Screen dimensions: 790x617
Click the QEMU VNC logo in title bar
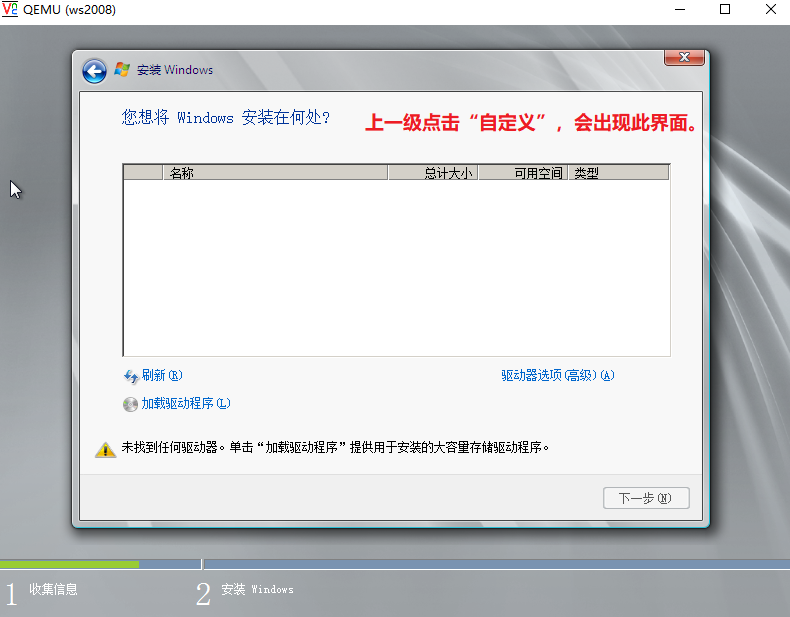point(10,9)
